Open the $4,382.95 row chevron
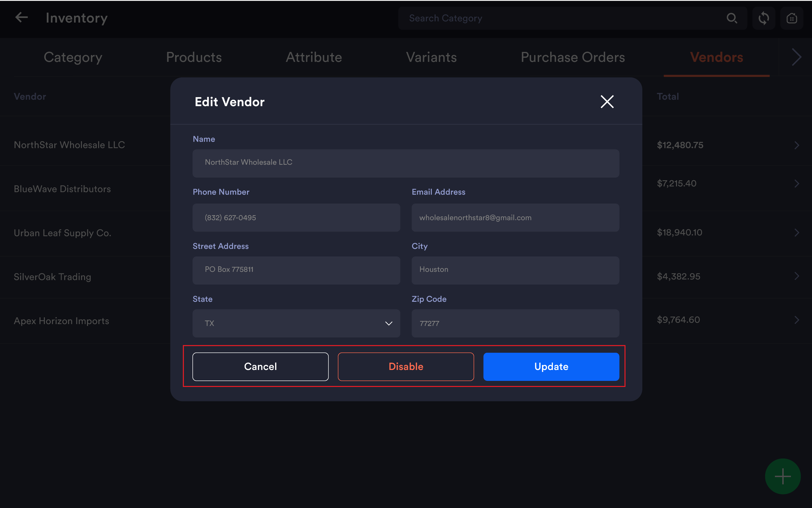Image resolution: width=812 pixels, height=508 pixels. [796, 276]
